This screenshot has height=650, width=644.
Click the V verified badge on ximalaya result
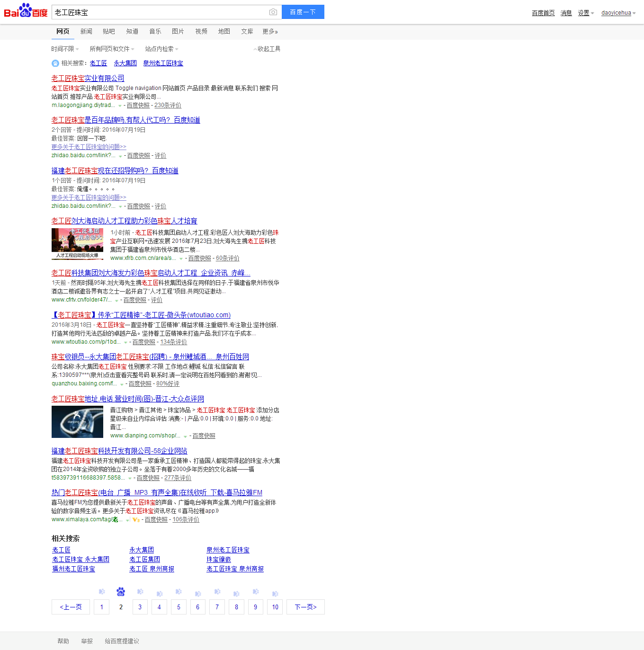(136, 520)
